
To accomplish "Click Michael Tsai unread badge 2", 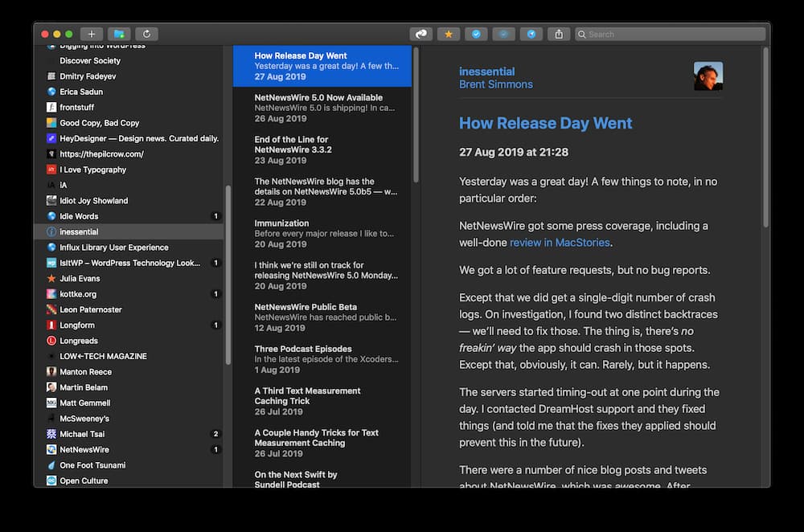I will pos(215,434).
